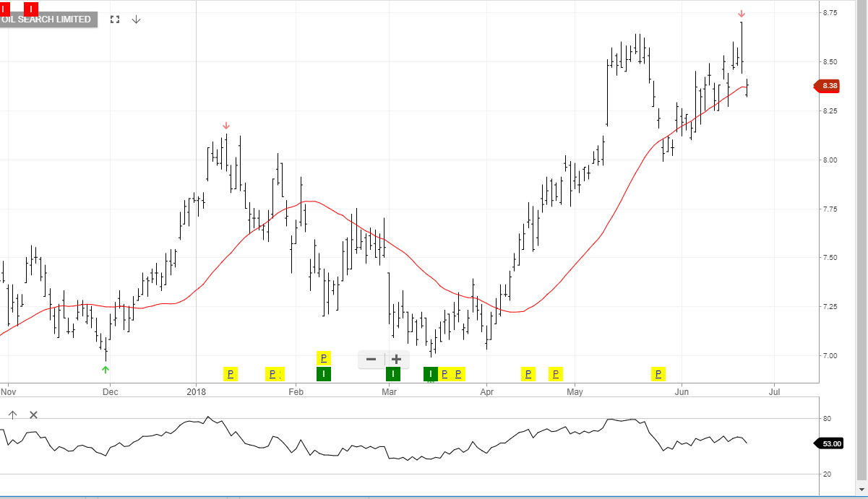Screen dimensions: 868x499
Task: Open the green I marker below the stacked P
Action: (324, 373)
